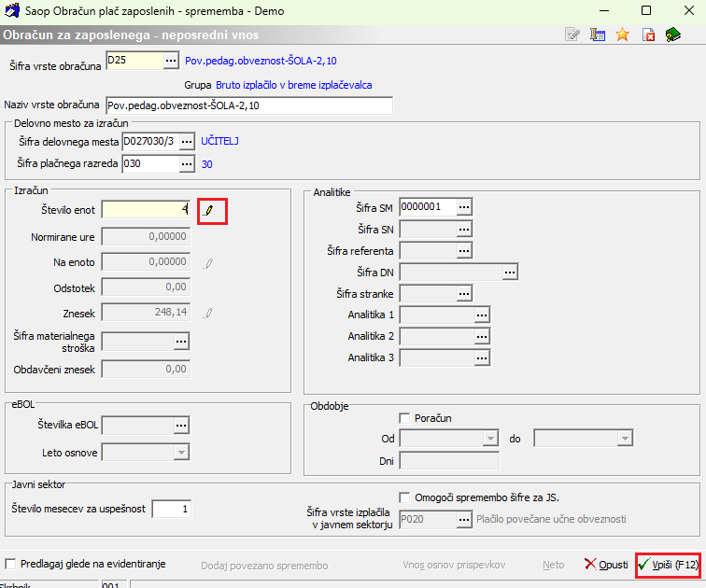Click the pencil icon beside Znesek
706x588 pixels.
click(x=208, y=313)
